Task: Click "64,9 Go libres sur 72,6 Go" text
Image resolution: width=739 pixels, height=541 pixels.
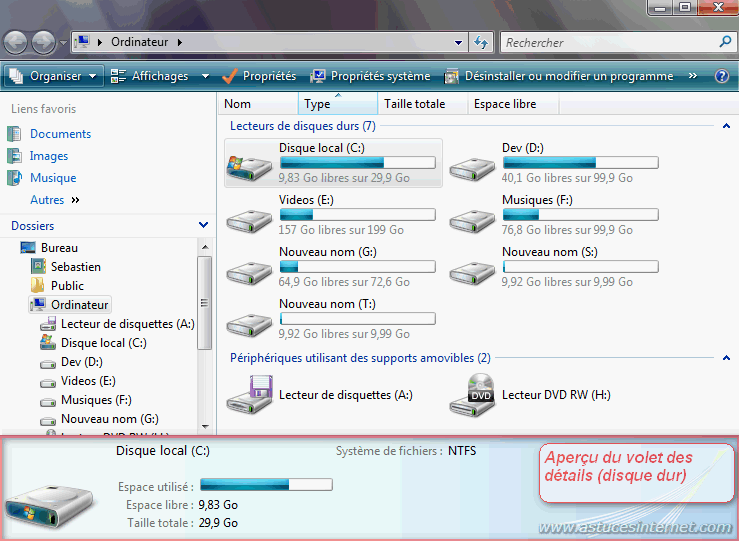Action: click(344, 282)
